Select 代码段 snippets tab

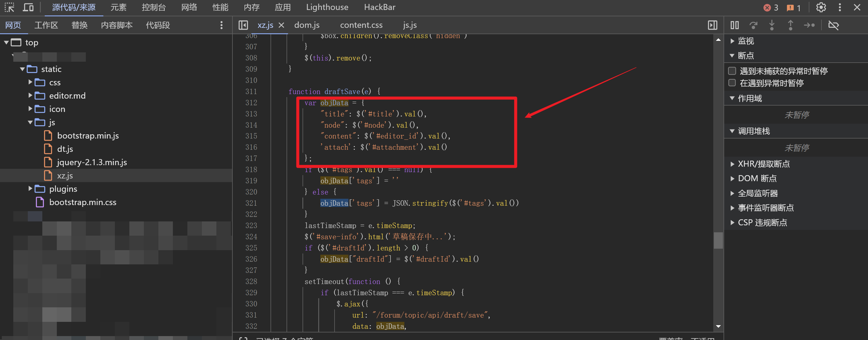pos(158,25)
